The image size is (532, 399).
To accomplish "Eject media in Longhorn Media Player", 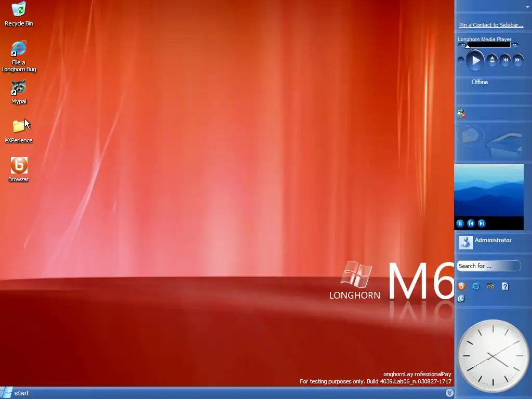I will coord(492,60).
